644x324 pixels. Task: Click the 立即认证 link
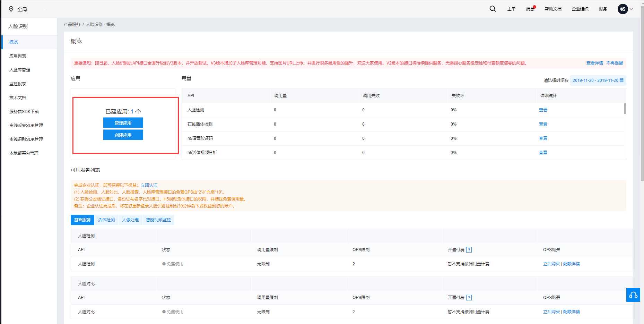pyautogui.click(x=149, y=185)
